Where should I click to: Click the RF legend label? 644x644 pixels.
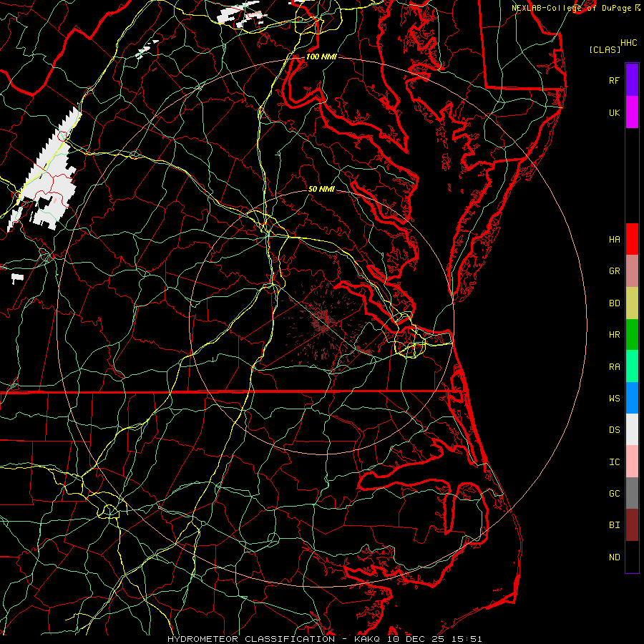[x=614, y=80]
